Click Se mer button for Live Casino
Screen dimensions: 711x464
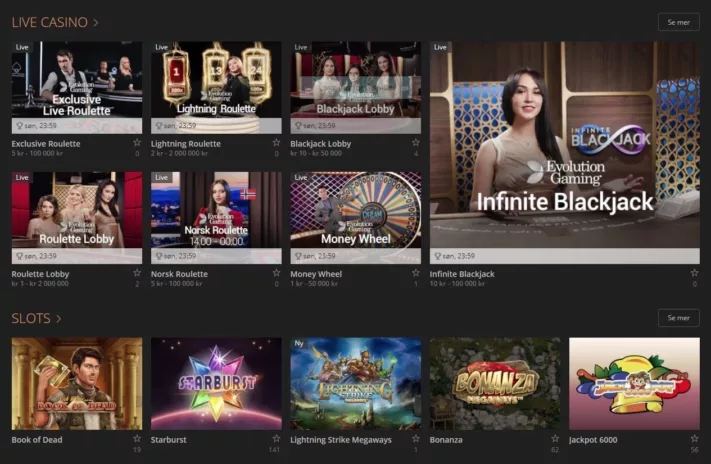click(x=678, y=22)
